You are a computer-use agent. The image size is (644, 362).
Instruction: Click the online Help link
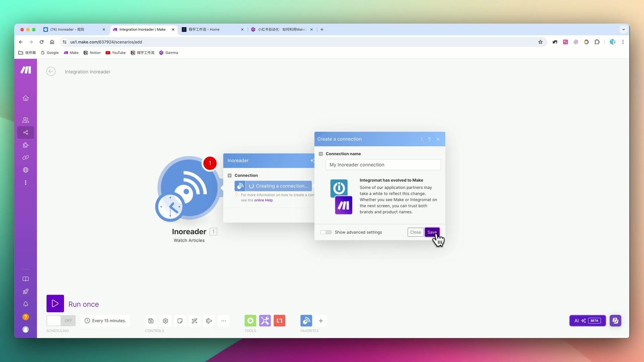click(x=263, y=200)
